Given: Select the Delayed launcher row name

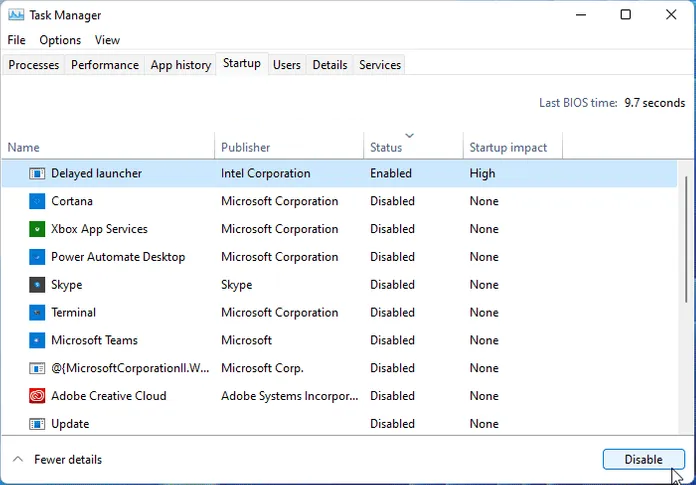Looking at the screenshot, I should pyautogui.click(x=96, y=173).
